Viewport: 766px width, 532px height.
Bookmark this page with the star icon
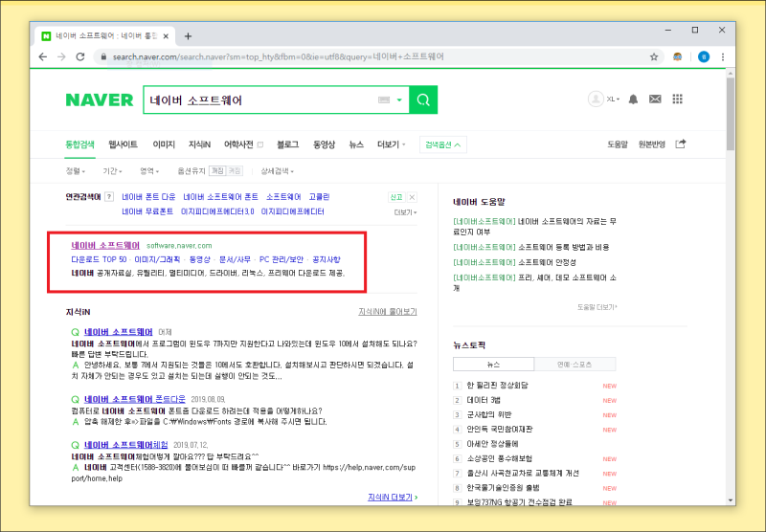tap(654, 57)
